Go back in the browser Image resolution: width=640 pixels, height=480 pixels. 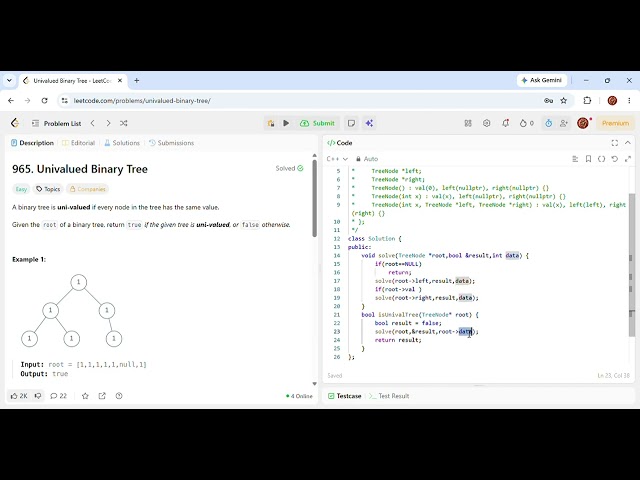tap(11, 100)
